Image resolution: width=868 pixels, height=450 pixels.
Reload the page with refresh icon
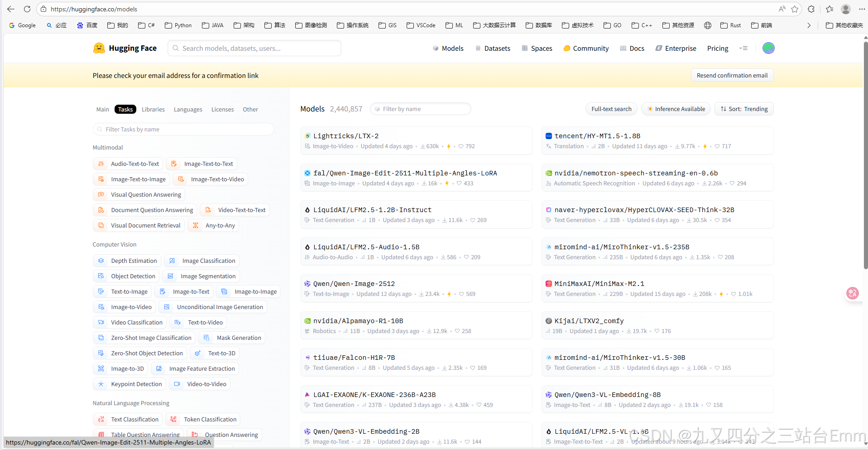(x=27, y=9)
